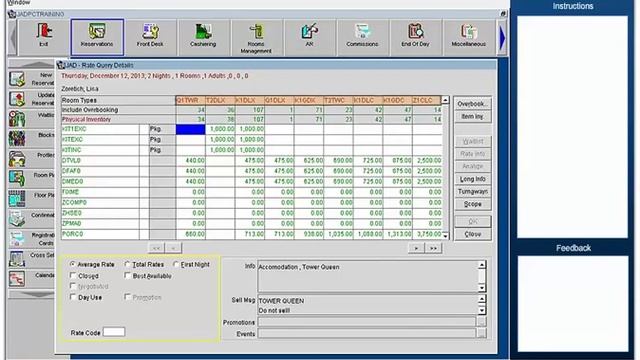This screenshot has height=360, width=640.
Task: Open Update Reservation sidebar icon
Action: point(17,99)
